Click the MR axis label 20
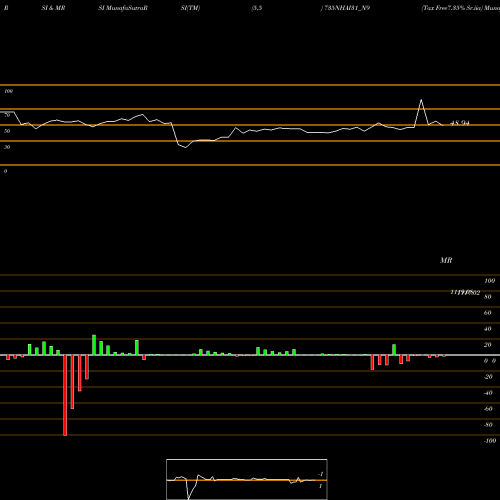500x500 pixels. tap(488, 345)
